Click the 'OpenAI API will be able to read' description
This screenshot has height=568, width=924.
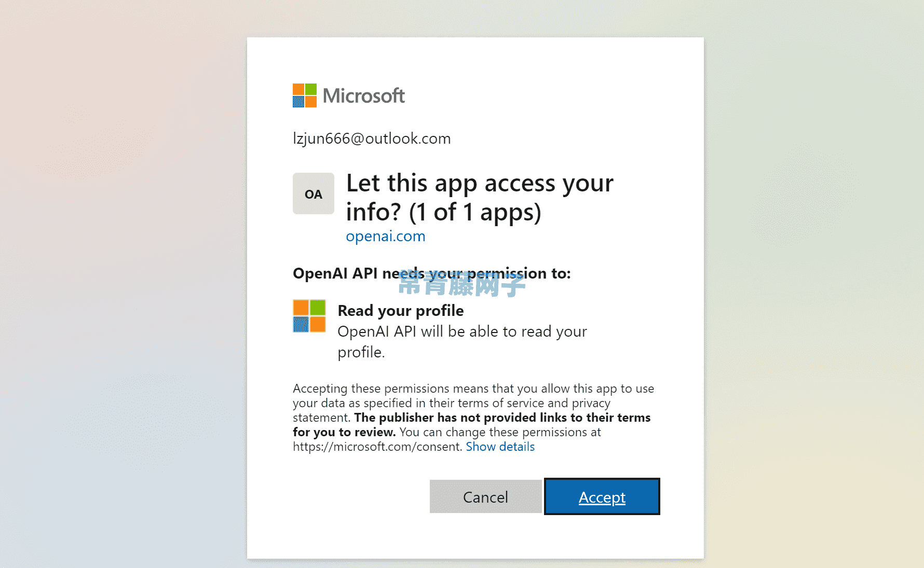[x=462, y=331]
